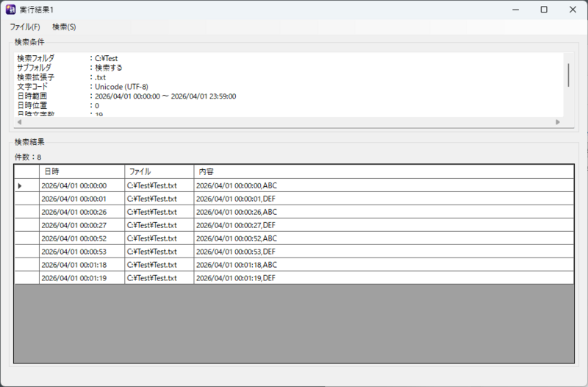Click the left arrow of horizontal scrollbar
The height and width of the screenshot is (387, 588).
20,122
